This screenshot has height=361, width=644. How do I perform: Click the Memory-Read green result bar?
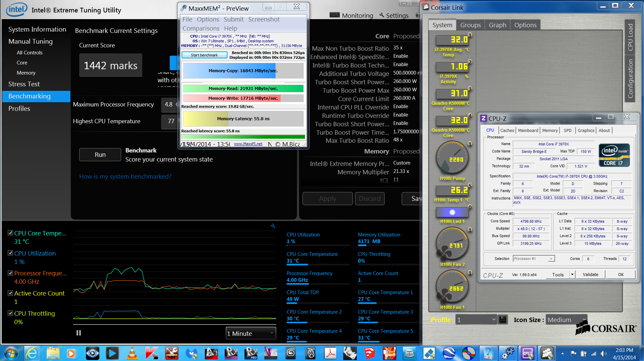[243, 88]
